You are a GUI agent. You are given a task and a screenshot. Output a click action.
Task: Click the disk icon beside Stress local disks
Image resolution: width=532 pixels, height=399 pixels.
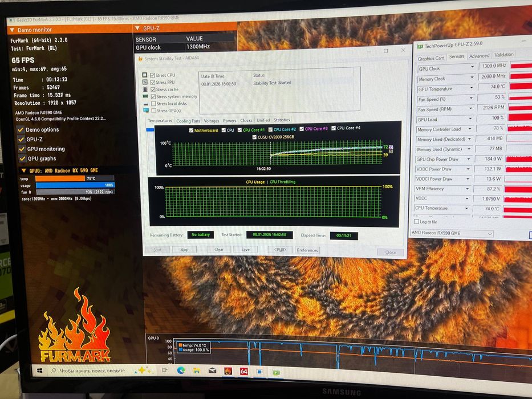[146, 104]
